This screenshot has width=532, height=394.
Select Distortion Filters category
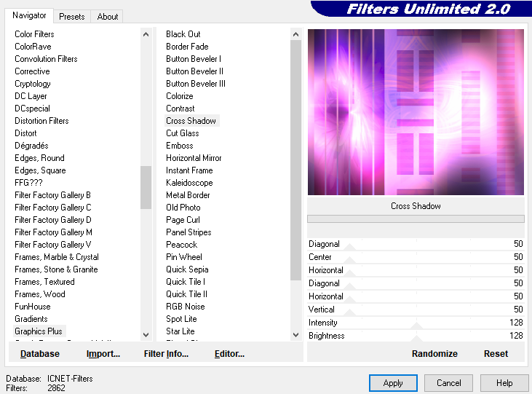coord(41,121)
